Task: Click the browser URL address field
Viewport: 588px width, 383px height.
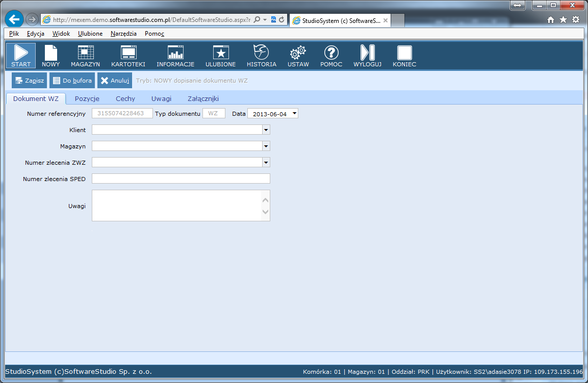Action: point(151,19)
